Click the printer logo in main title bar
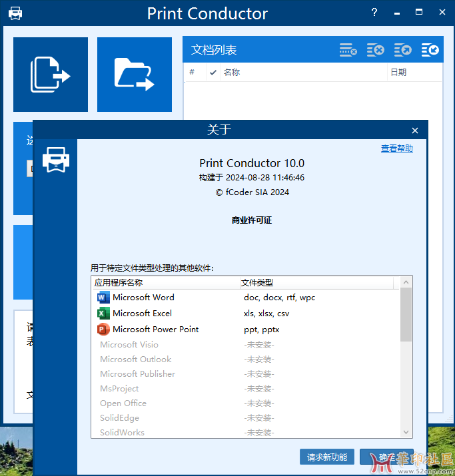Screen dimensions: 455x476 [15, 13]
